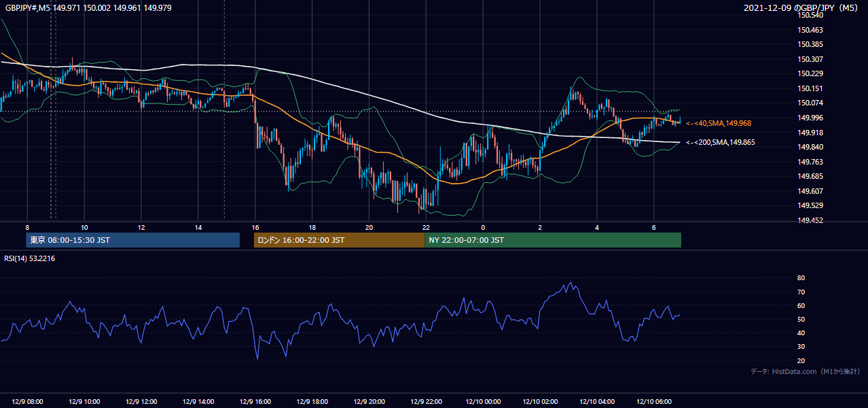Viewport: 868px width, 408px height.
Task: Click the '<-<200,SMA,149.865' label
Action: tap(720, 143)
